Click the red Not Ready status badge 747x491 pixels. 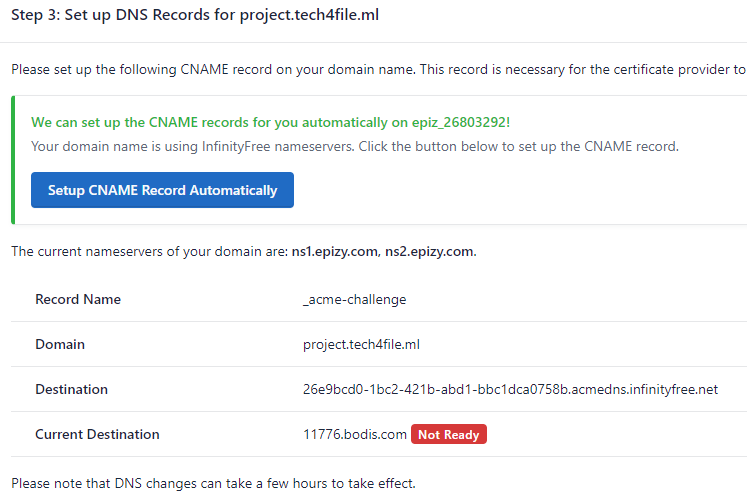tap(450, 434)
